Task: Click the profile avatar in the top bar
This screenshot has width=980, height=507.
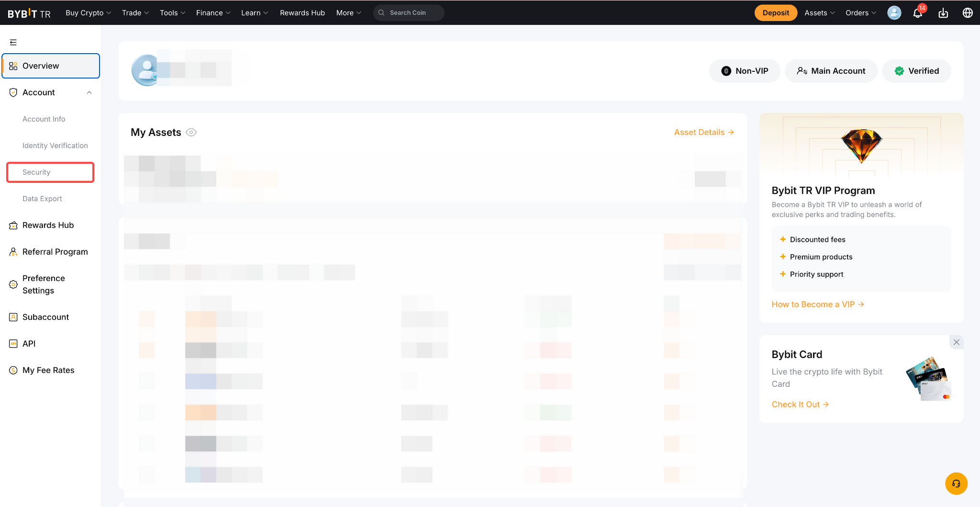Action: pos(894,13)
